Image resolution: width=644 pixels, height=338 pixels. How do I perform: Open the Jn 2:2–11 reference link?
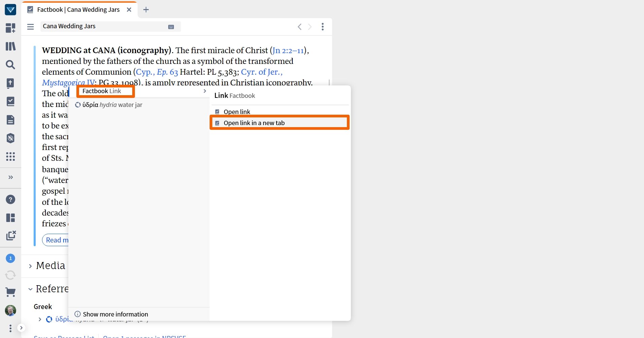click(288, 50)
